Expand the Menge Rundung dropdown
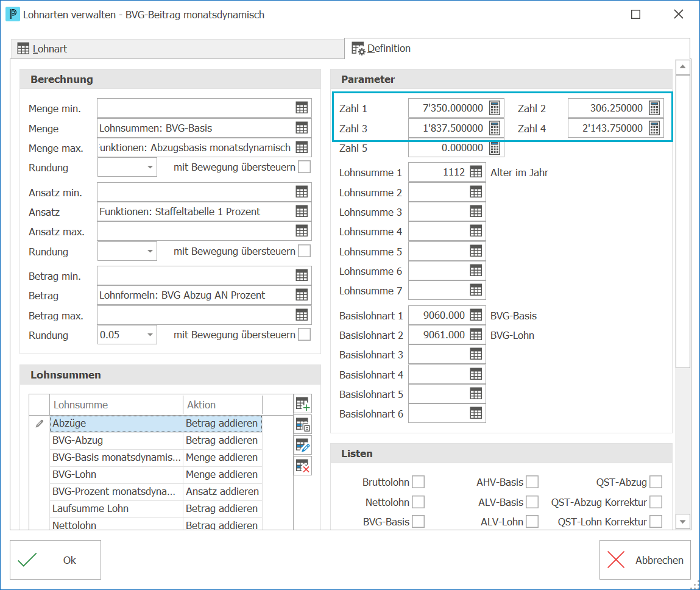The height and width of the screenshot is (590, 700). [150, 168]
